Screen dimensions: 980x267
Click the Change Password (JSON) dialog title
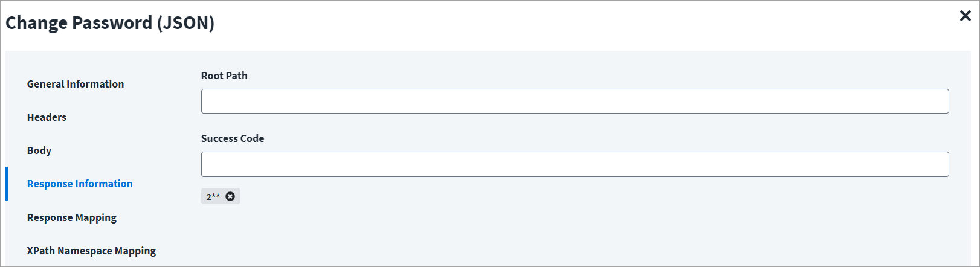[x=110, y=23]
